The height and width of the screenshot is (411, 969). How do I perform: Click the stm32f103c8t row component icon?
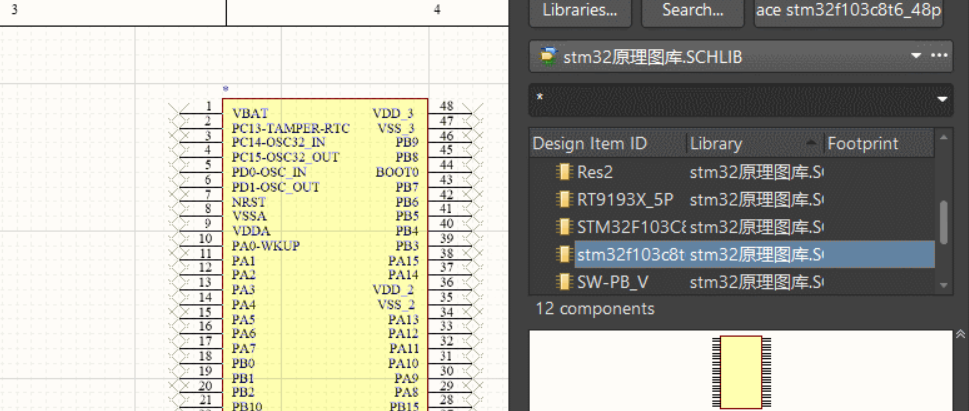[x=563, y=255]
